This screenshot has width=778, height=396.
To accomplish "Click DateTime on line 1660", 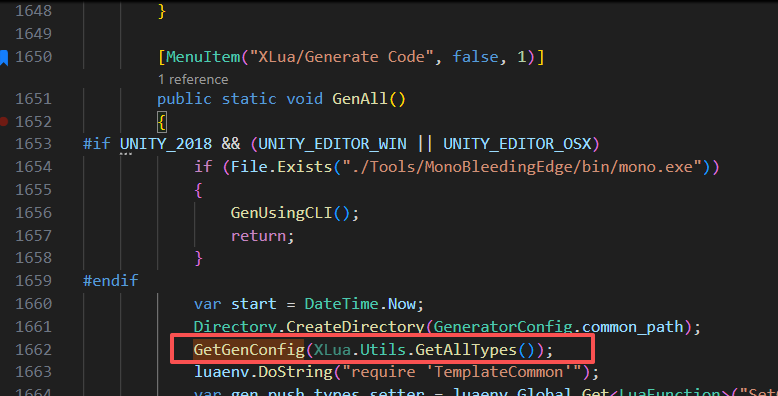I will pyautogui.click(x=341, y=304).
